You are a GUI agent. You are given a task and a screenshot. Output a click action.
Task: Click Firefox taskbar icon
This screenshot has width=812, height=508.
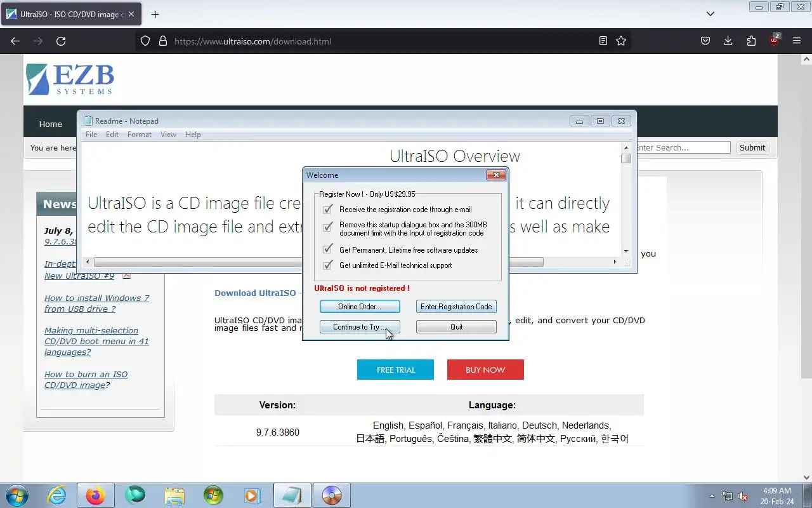95,495
